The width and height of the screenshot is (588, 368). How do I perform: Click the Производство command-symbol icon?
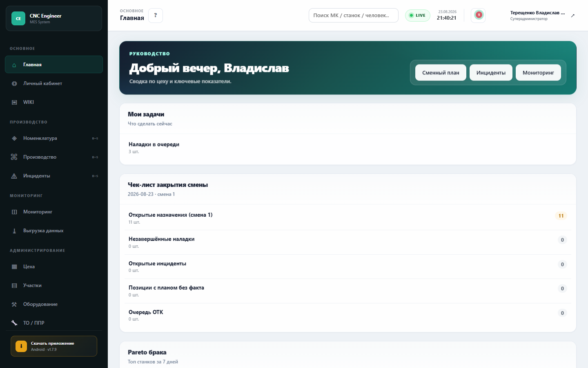click(x=14, y=157)
